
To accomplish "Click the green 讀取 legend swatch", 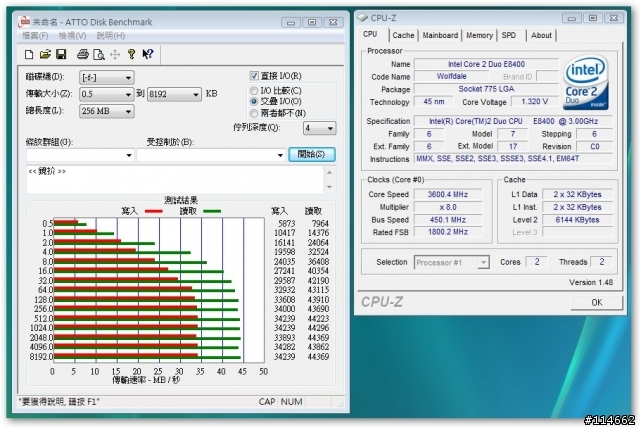I will coord(212,211).
